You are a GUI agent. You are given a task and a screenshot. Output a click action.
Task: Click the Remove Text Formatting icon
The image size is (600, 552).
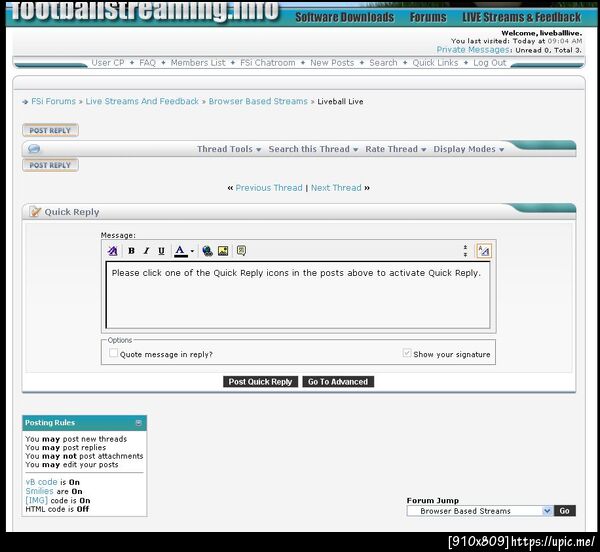[113, 251]
